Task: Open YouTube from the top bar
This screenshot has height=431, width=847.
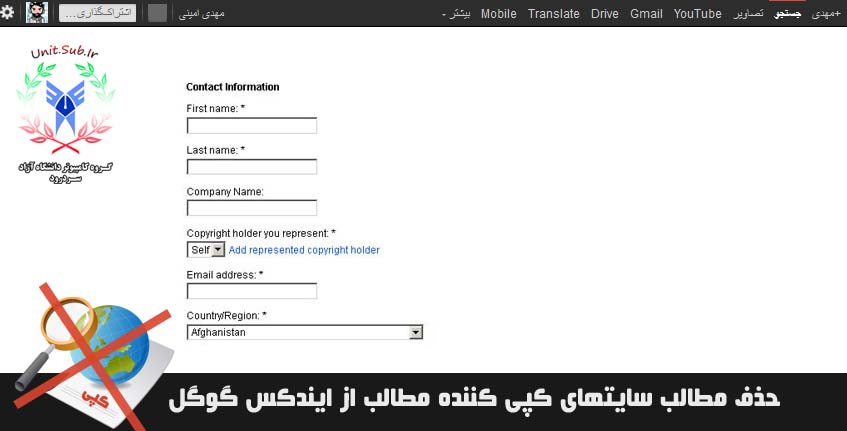Action: point(697,14)
